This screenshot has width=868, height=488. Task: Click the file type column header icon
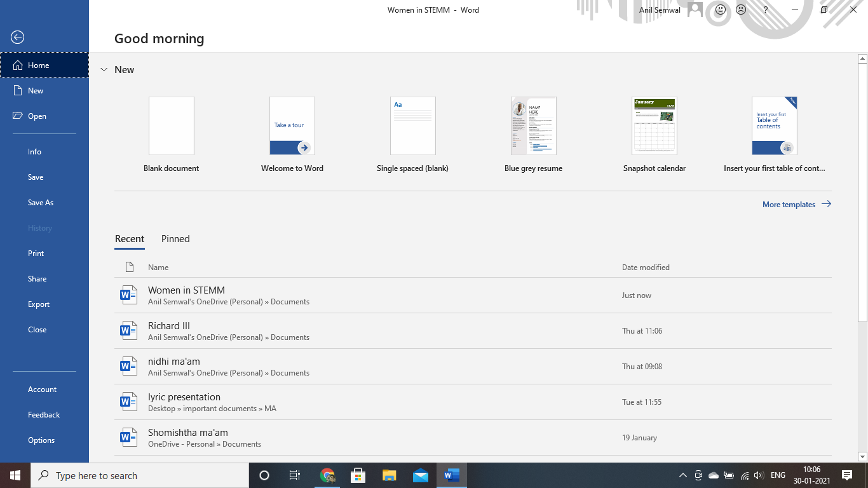(130, 267)
